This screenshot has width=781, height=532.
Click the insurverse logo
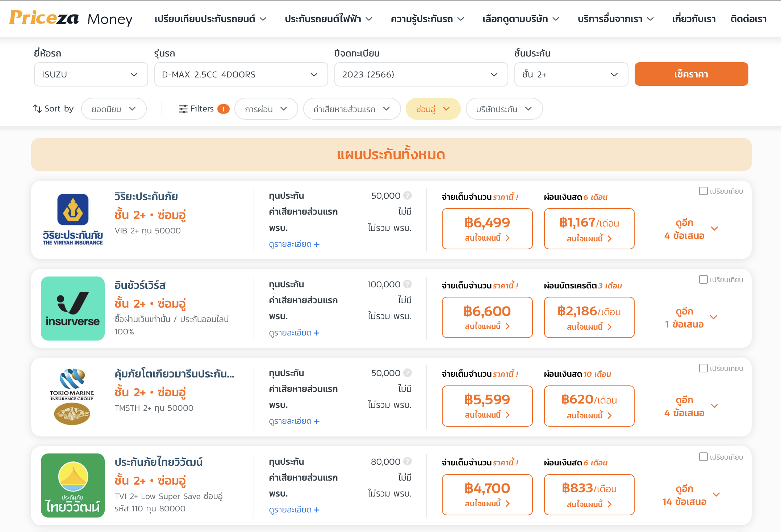[x=73, y=308]
